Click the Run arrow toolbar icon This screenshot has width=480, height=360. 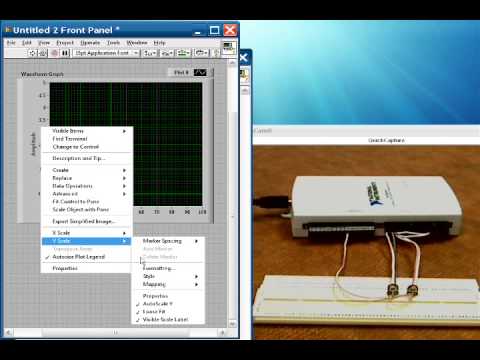click(32, 53)
